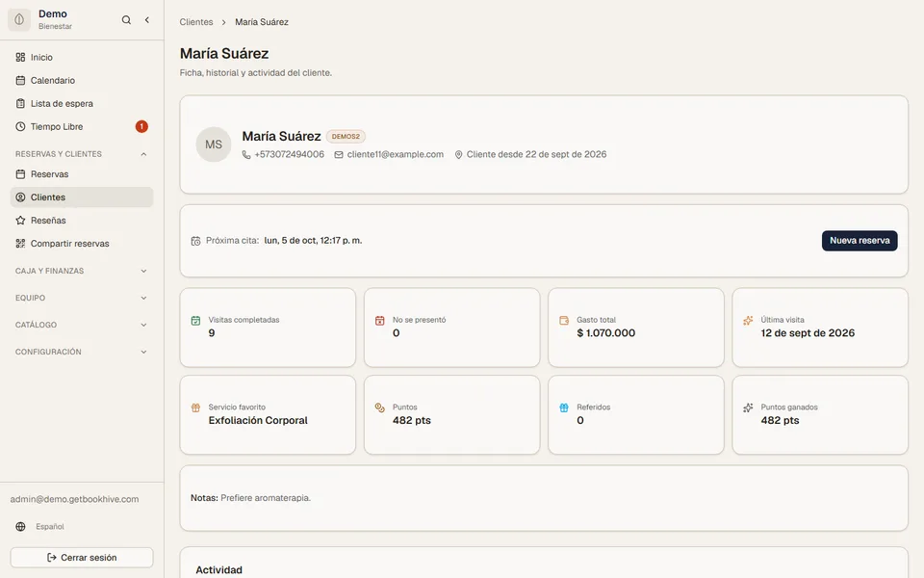Viewport: 924px width, 578px height.
Task: Select Clientes in the sidebar menu
Action: 82,197
